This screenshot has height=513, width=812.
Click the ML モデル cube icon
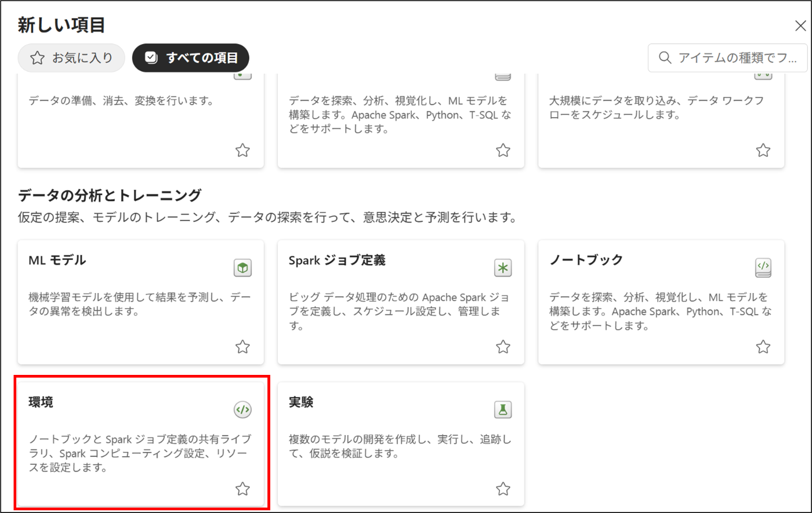tap(242, 268)
